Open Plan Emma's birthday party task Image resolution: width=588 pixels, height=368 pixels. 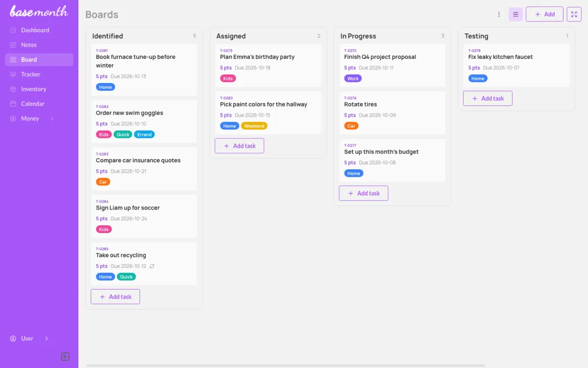pos(268,65)
